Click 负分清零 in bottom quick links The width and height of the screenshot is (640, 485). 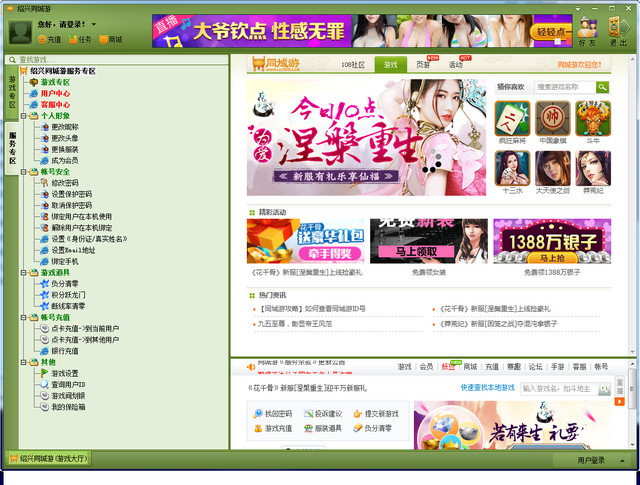[x=373, y=428]
